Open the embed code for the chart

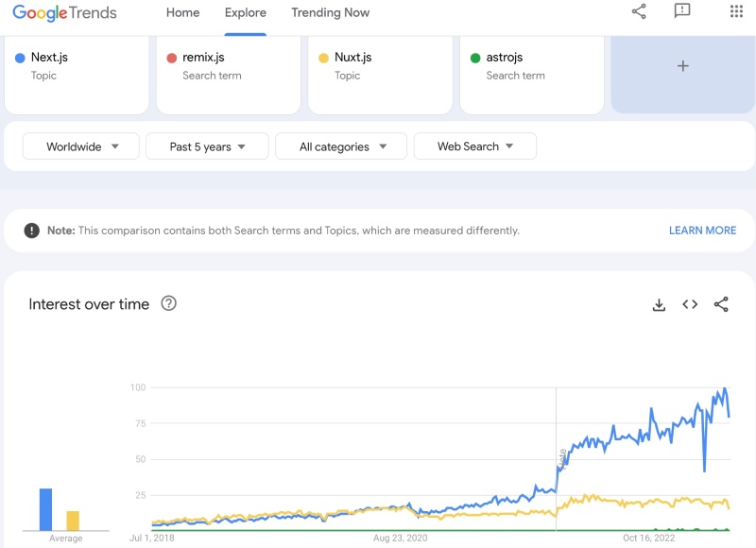(690, 303)
